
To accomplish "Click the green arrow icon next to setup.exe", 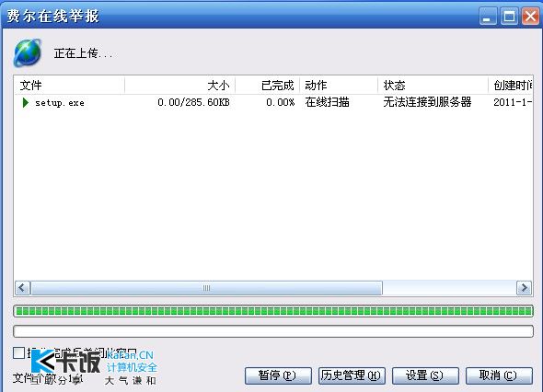I will [25, 102].
